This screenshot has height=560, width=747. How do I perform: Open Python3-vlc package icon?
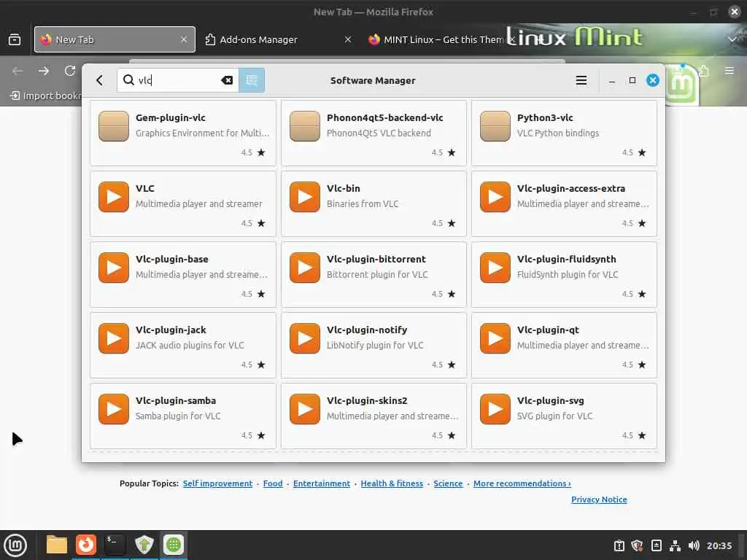coord(495,126)
